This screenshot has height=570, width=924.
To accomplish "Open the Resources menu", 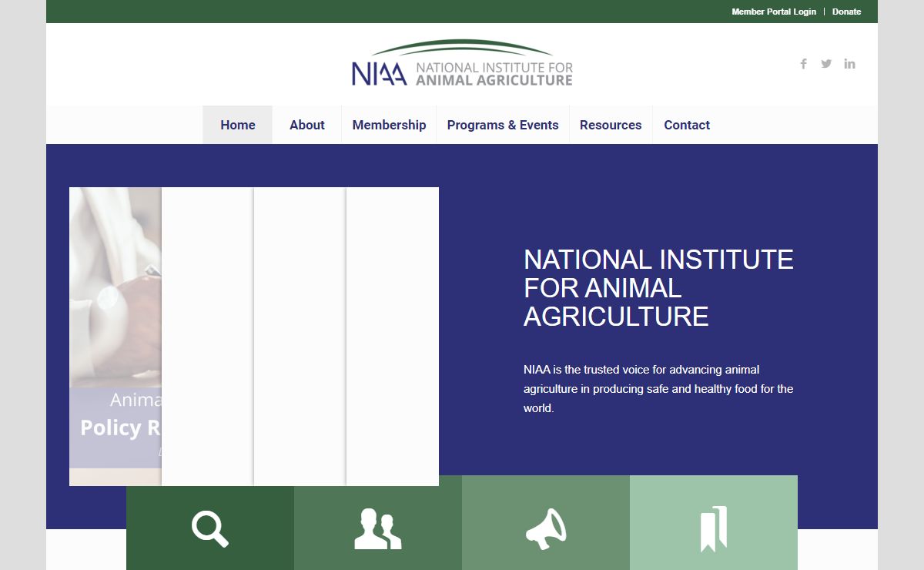I will pos(611,125).
